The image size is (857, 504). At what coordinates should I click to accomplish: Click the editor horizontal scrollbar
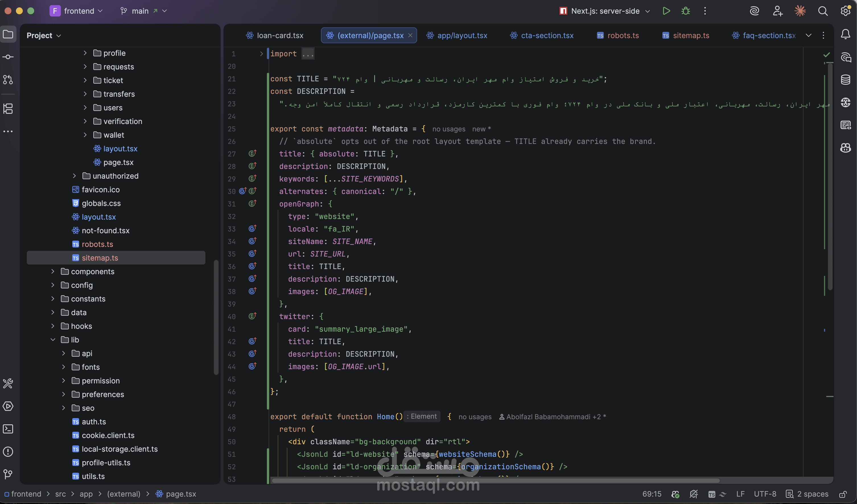pos(495,481)
